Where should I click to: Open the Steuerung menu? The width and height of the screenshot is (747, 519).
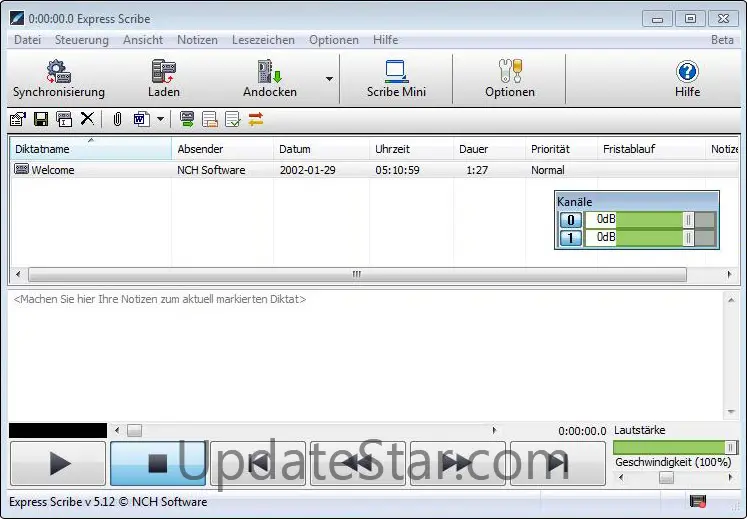[x=81, y=40]
